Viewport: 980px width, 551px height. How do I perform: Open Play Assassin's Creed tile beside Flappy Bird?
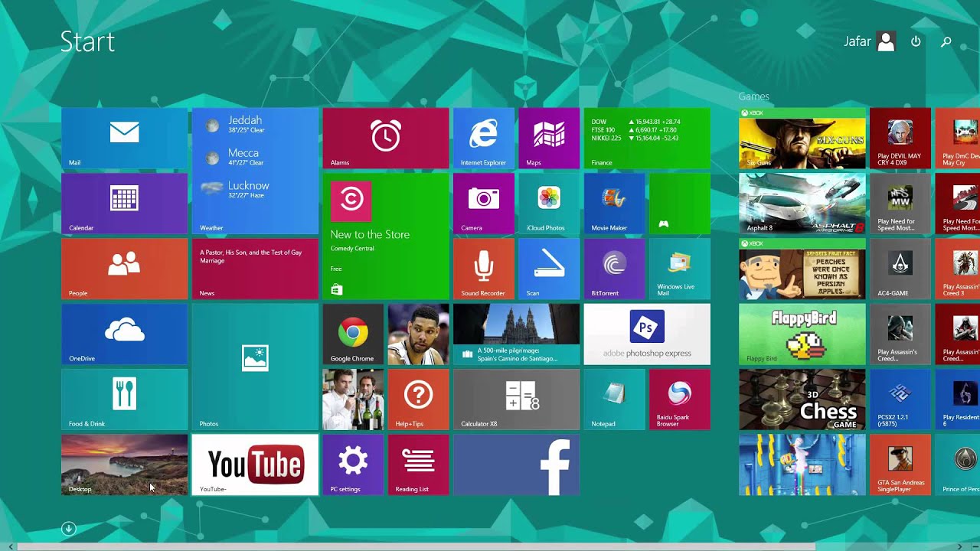900,334
